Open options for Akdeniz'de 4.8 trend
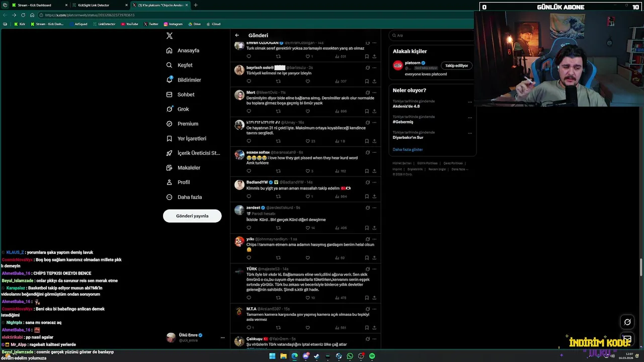 pyautogui.click(x=470, y=102)
